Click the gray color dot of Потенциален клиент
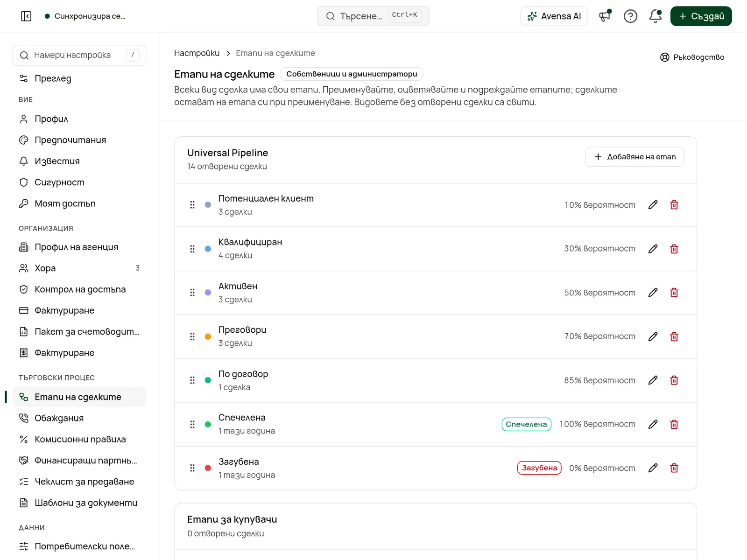Viewport: 747px width, 560px height. click(x=208, y=205)
